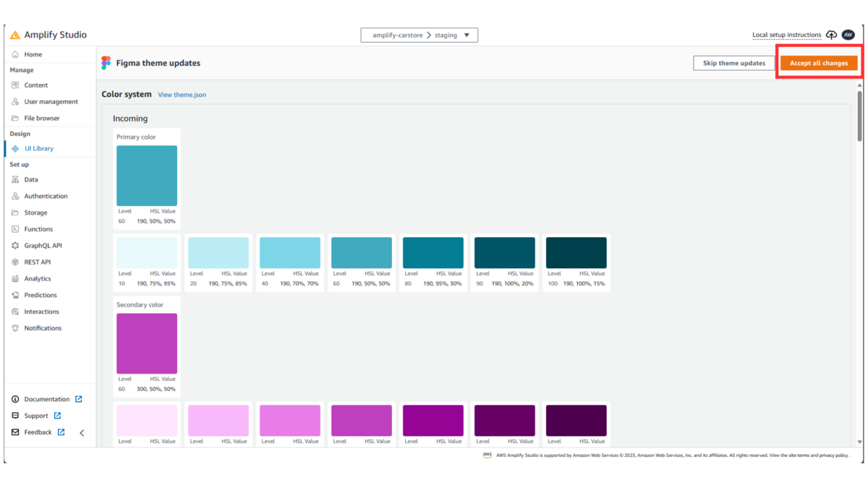Click external link icon next to Support
The image size is (868, 488).
(x=57, y=416)
